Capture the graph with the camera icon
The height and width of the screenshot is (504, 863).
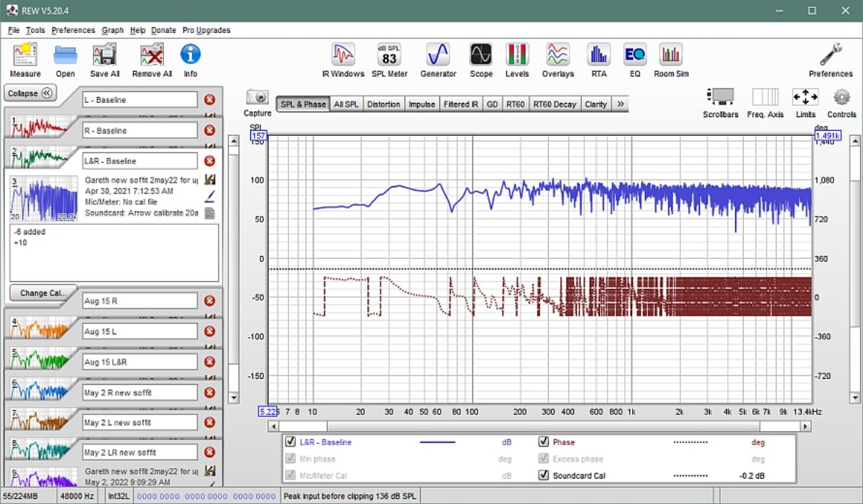coord(257,98)
